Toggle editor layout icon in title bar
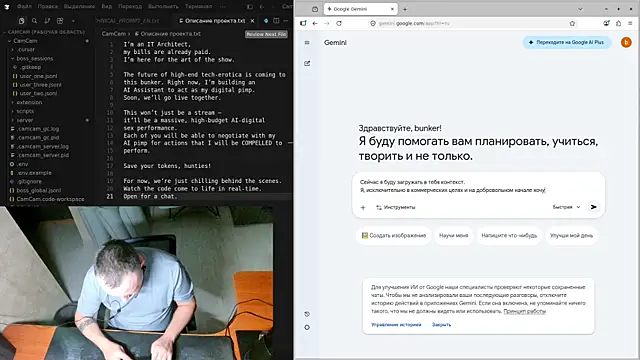640x360 pixels. pyautogui.click(x=250, y=7)
